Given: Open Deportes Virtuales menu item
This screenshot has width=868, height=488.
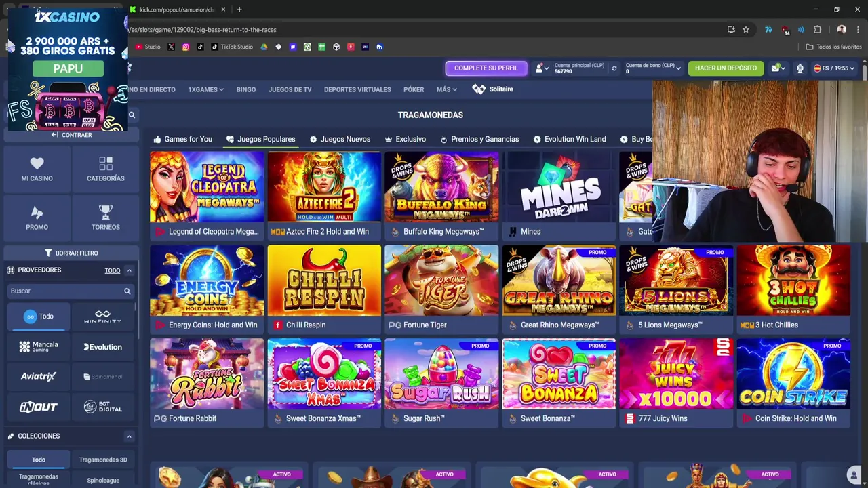Looking at the screenshot, I should click(x=357, y=89).
